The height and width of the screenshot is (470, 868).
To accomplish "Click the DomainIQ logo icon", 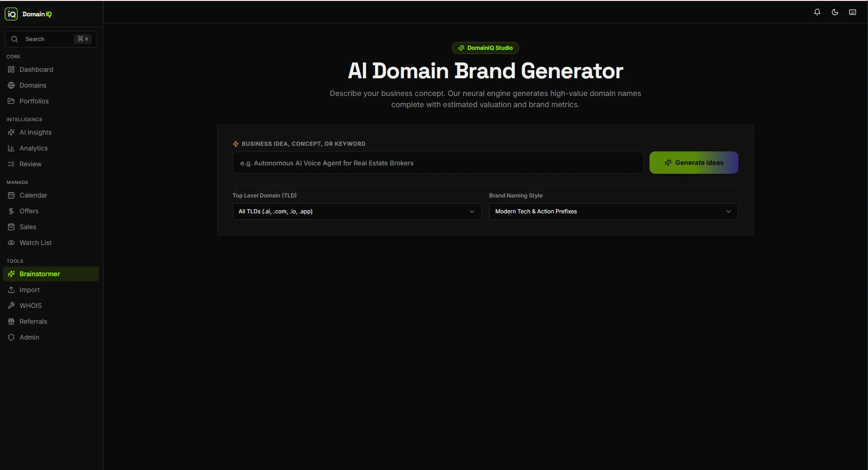I will 11,14.
